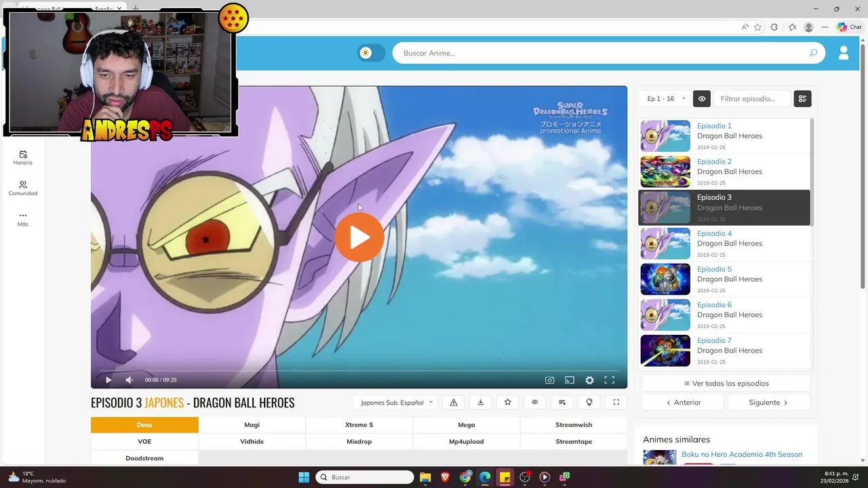Switch to the Doodstream server
Viewport: 868px width, 488px height.
tap(144, 458)
